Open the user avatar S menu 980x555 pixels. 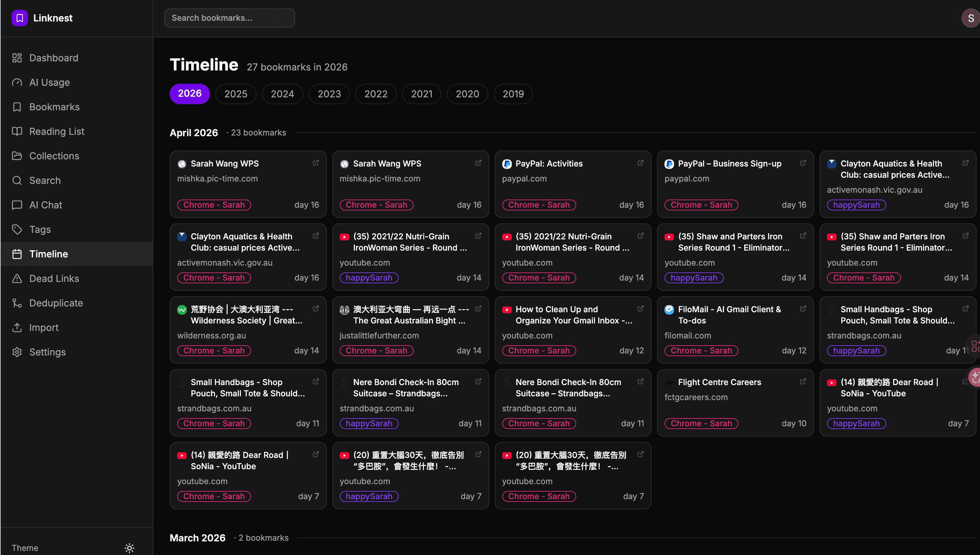[970, 18]
